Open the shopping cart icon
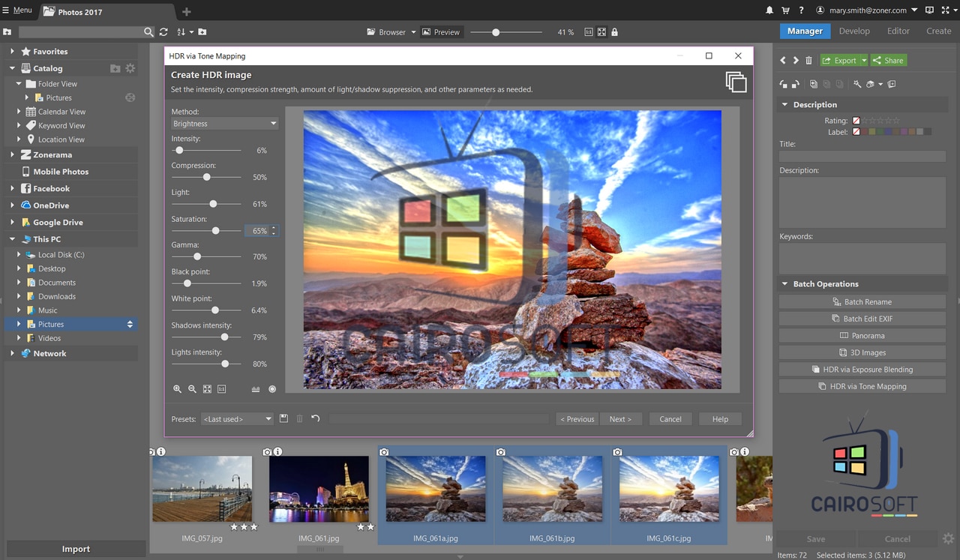The image size is (960, 560). coord(785,10)
